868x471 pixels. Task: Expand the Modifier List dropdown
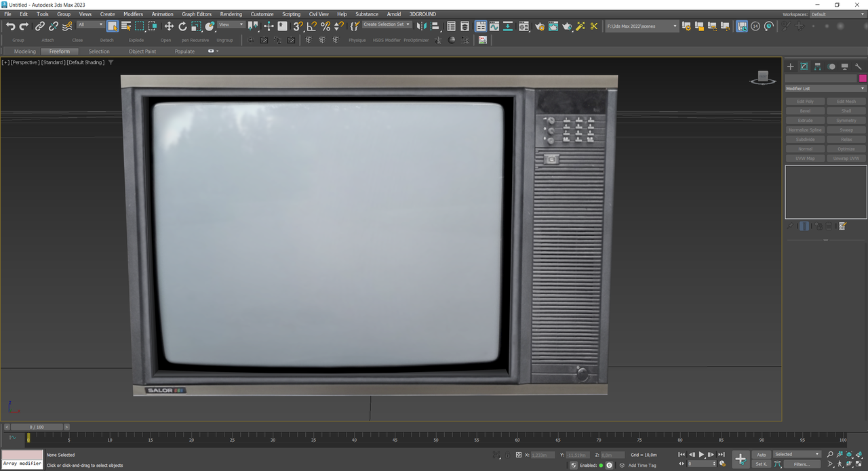tap(825, 89)
